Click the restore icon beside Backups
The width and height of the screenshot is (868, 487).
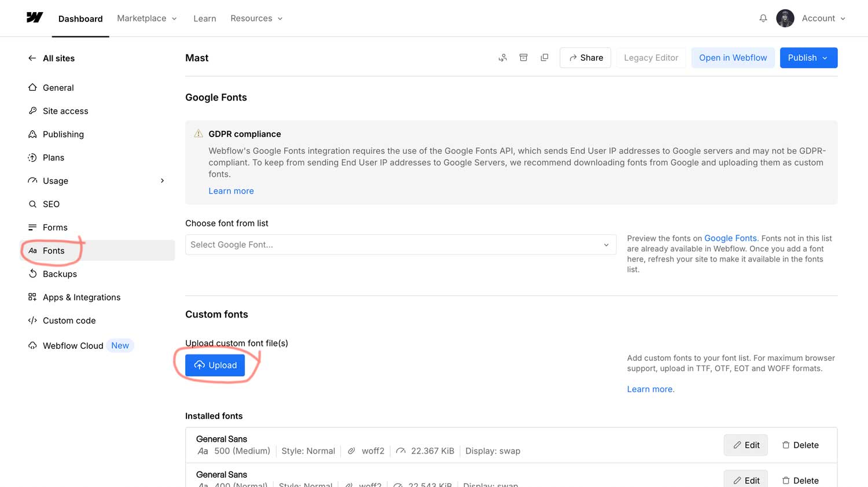tap(32, 274)
